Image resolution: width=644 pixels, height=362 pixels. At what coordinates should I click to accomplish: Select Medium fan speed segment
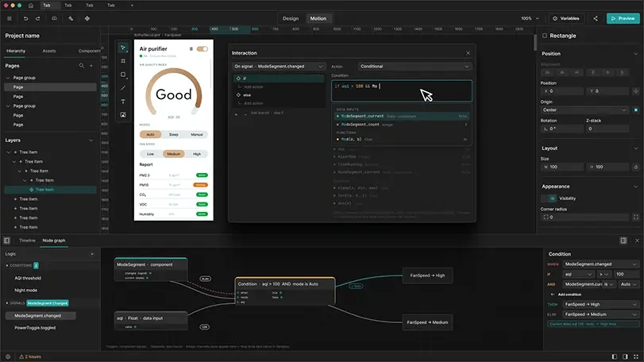(173, 154)
